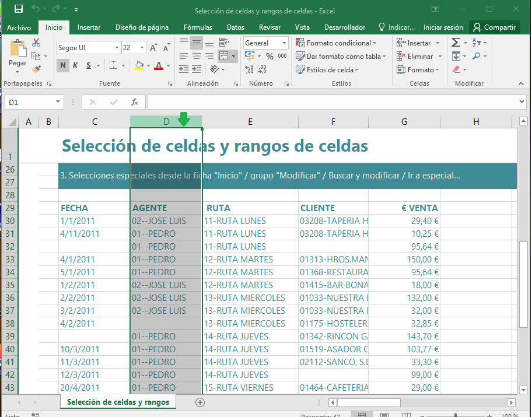Open the General number format dropdown
532x417 pixels.
coord(284,43)
